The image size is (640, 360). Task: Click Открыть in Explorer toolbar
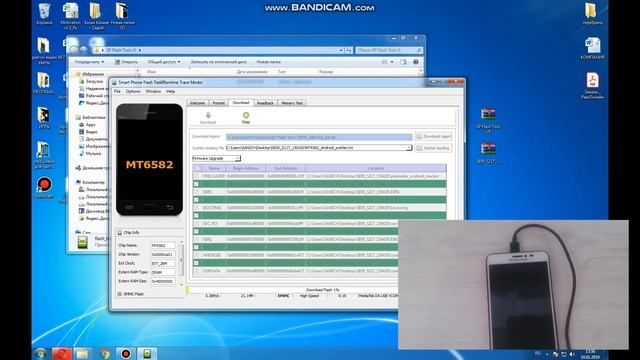tap(126, 62)
